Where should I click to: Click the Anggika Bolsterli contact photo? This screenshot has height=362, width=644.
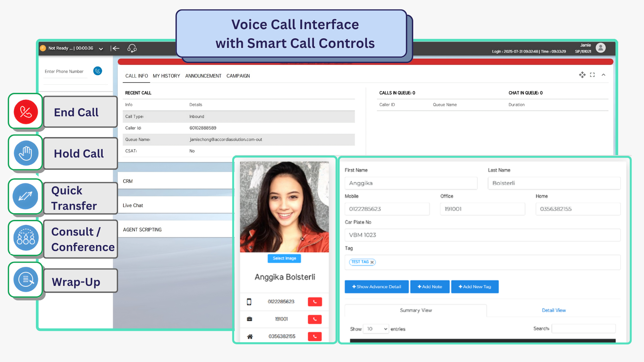(x=284, y=207)
